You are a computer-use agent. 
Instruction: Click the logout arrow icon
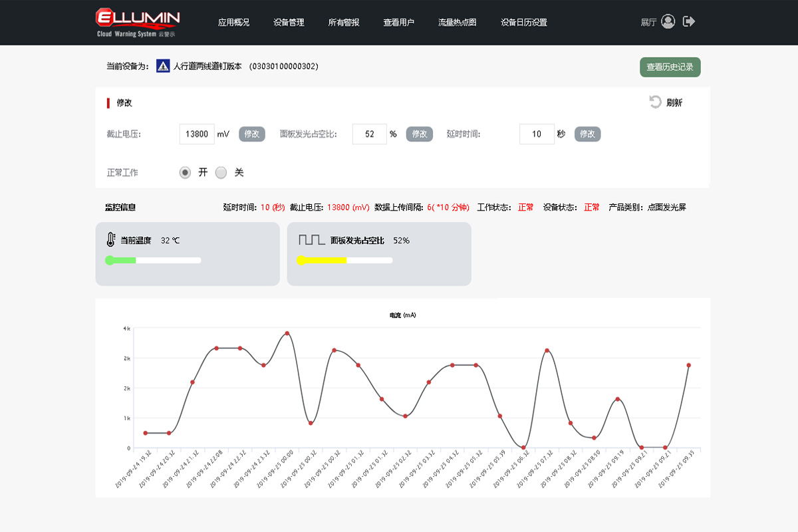click(689, 21)
